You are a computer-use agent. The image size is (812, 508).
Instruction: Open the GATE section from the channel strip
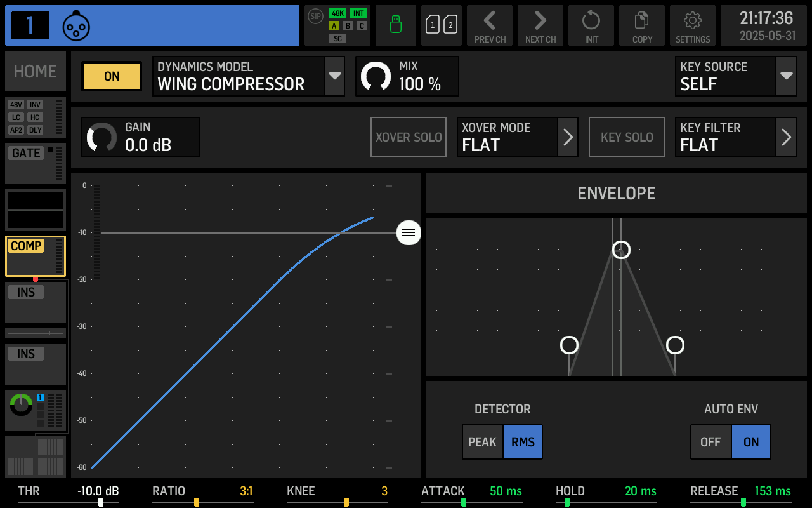(27, 152)
